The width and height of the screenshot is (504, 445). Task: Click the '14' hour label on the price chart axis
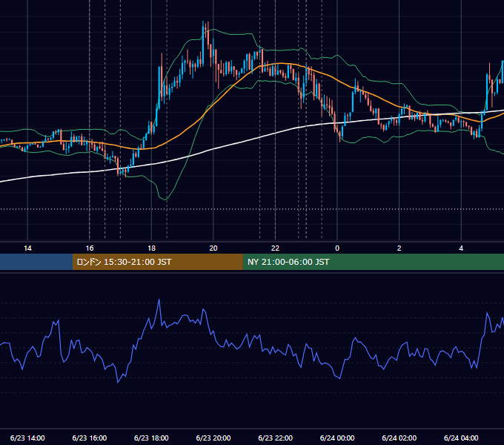(27, 248)
